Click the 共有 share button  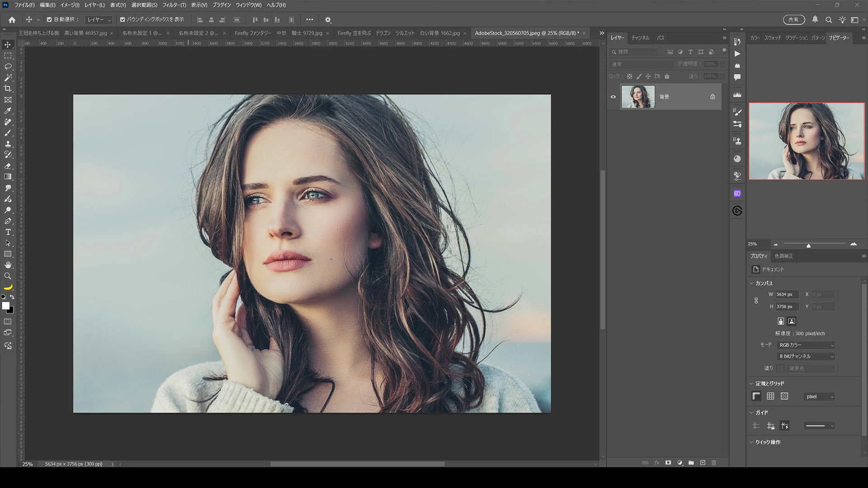(x=793, y=19)
